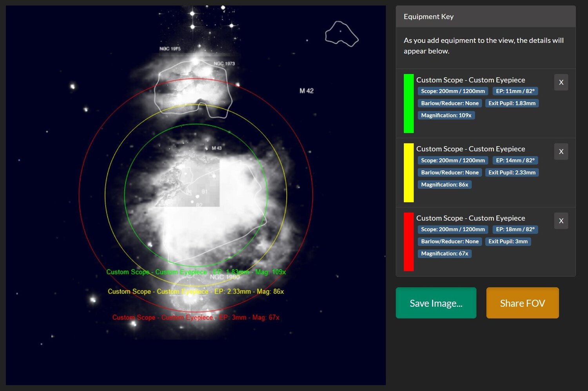Image resolution: width=588 pixels, height=391 pixels.
Task: Select the EP: 11mm / 82° badge
Action: pos(515,91)
